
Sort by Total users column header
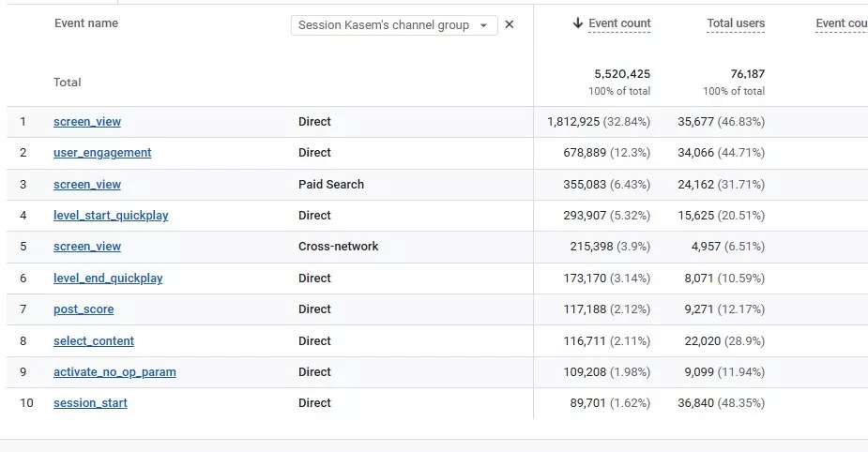coord(736,23)
